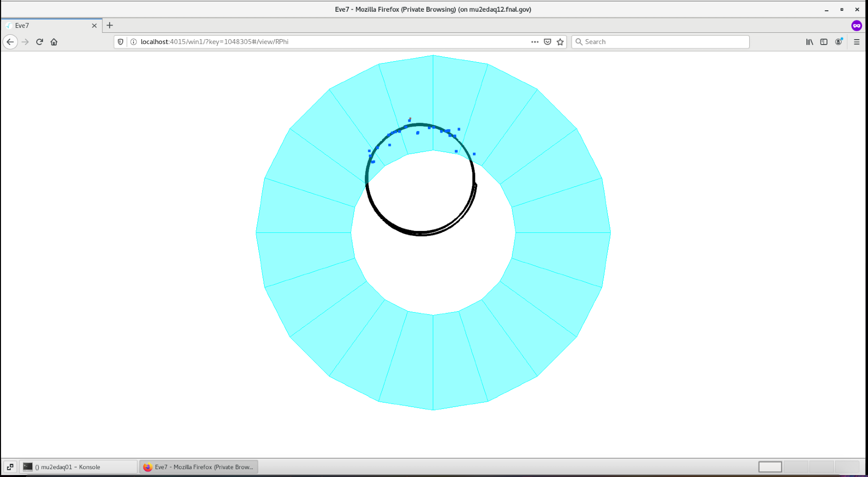The width and height of the screenshot is (868, 477).
Task: Go forward one page
Action: pos(25,42)
